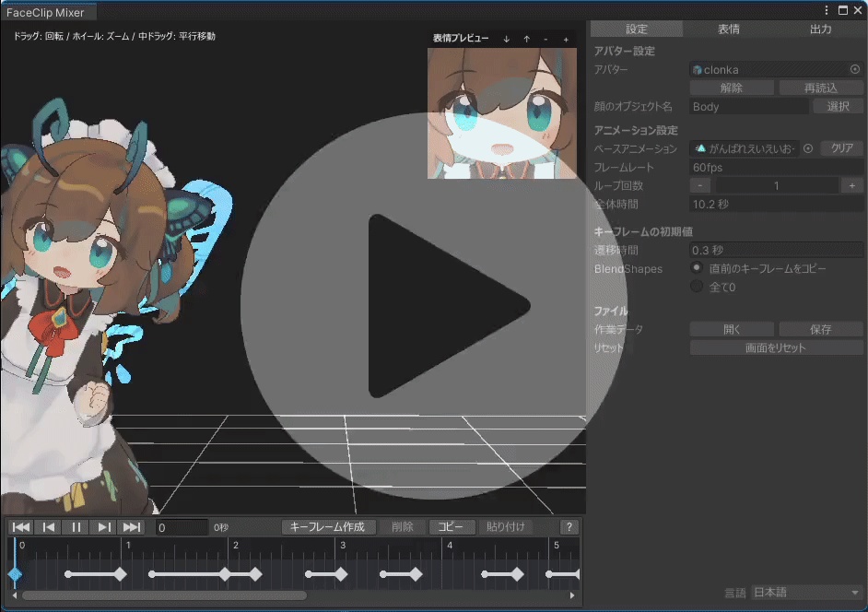
Task: Open window options kebab menu
Action: [x=827, y=10]
